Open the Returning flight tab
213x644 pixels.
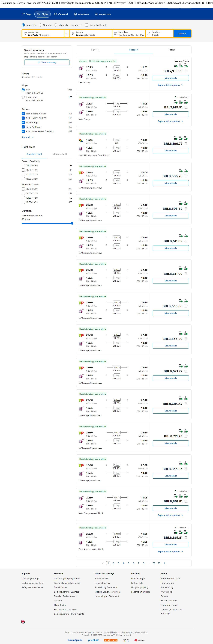(59, 154)
